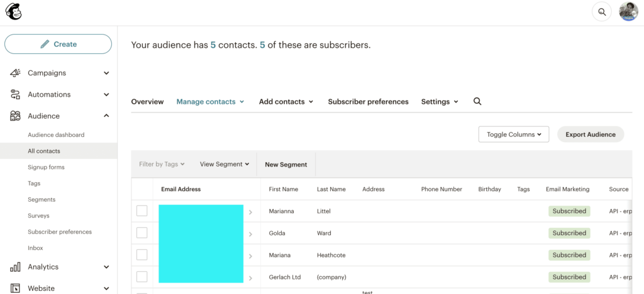Sort by First Name column header

click(x=284, y=189)
